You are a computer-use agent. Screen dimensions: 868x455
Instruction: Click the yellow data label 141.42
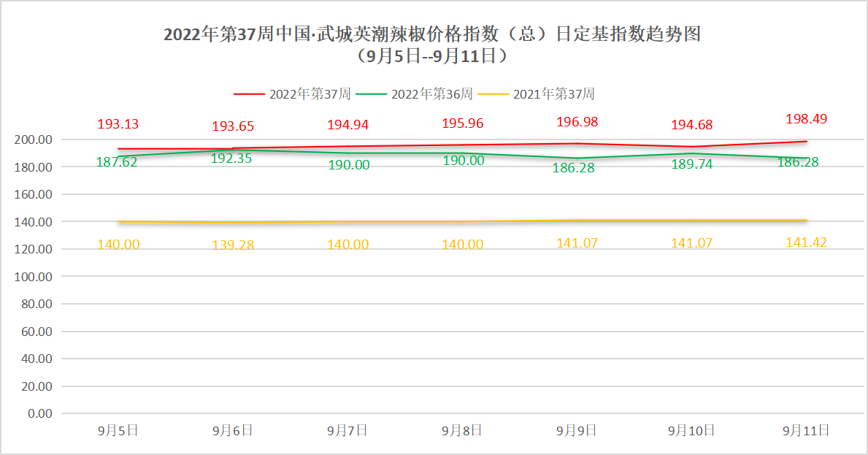[x=806, y=242]
